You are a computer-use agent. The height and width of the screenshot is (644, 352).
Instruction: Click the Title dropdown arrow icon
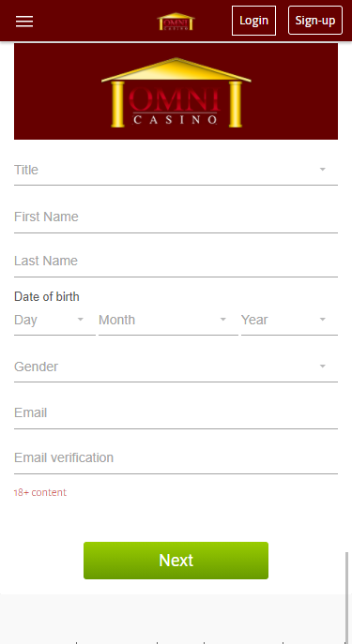tap(323, 170)
